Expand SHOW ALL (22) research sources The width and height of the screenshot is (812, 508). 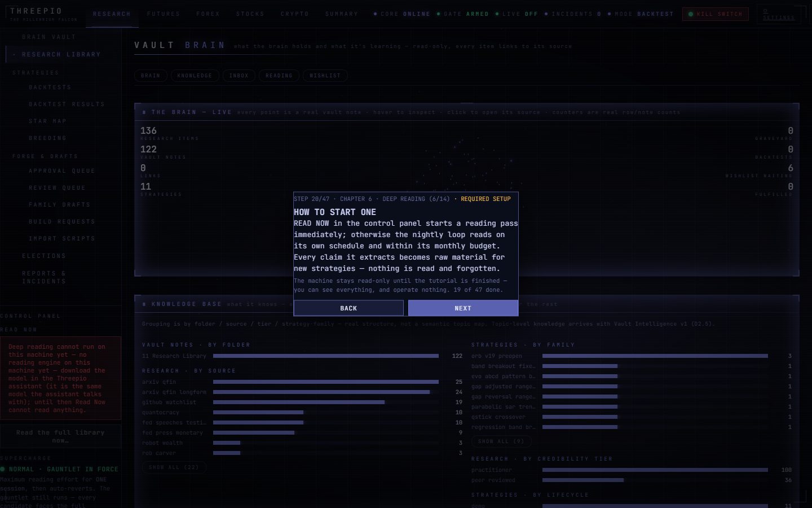click(x=174, y=467)
